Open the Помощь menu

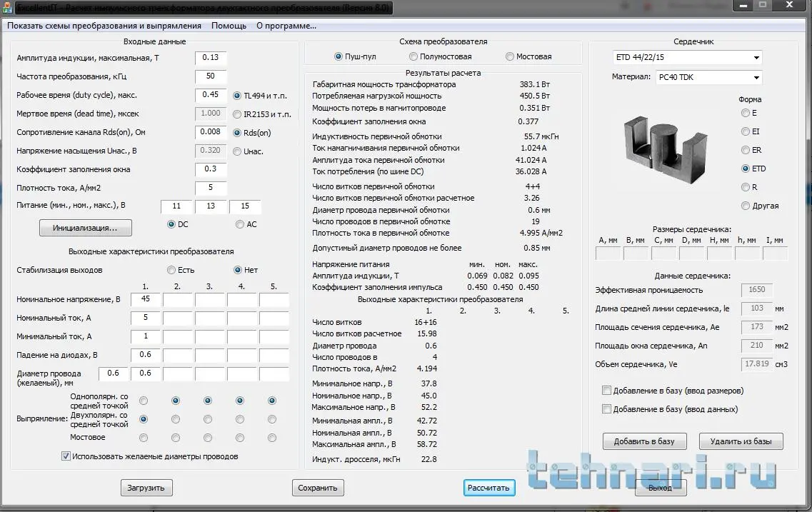[229, 26]
